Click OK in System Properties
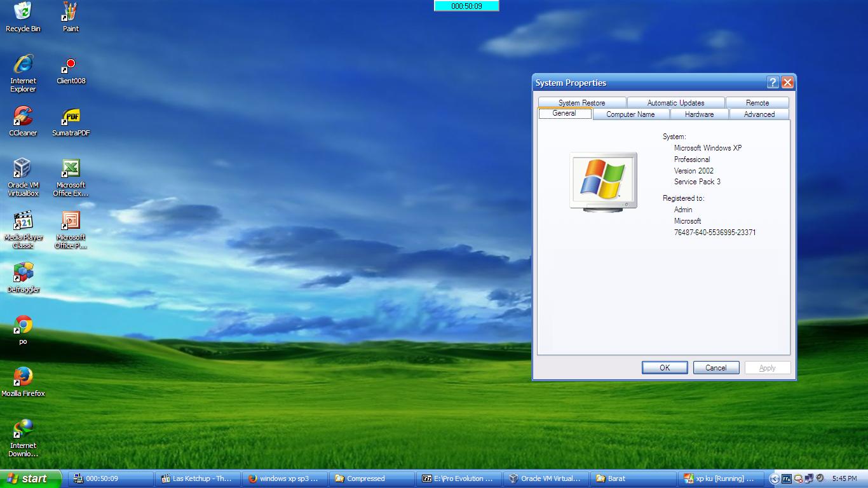The width and height of the screenshot is (868, 488). 665,367
